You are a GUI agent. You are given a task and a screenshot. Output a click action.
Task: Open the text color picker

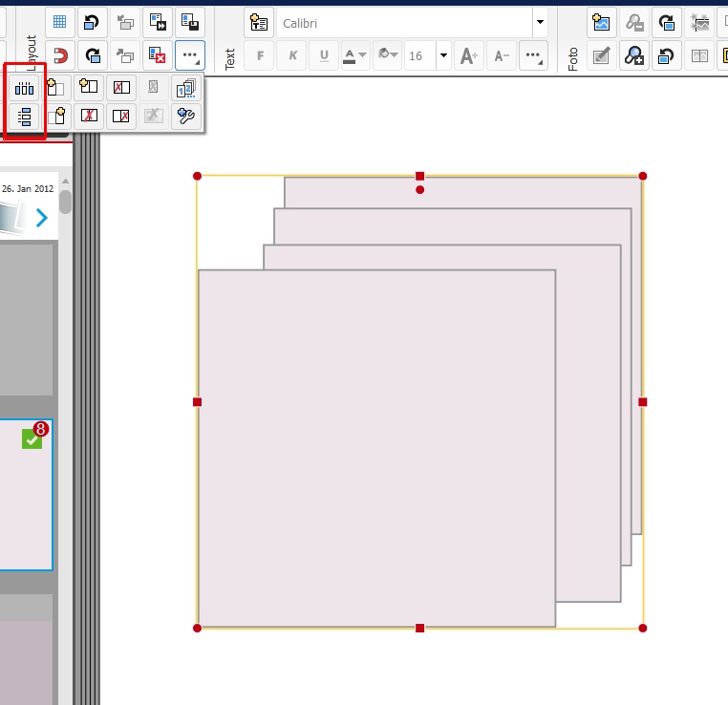click(x=355, y=56)
